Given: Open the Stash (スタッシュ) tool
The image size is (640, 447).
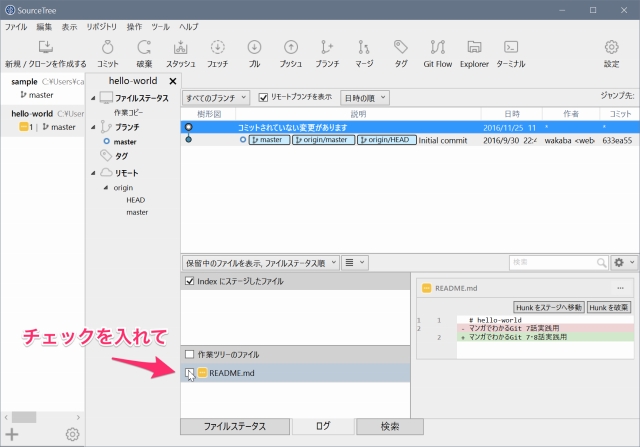Looking at the screenshot, I should (180, 53).
